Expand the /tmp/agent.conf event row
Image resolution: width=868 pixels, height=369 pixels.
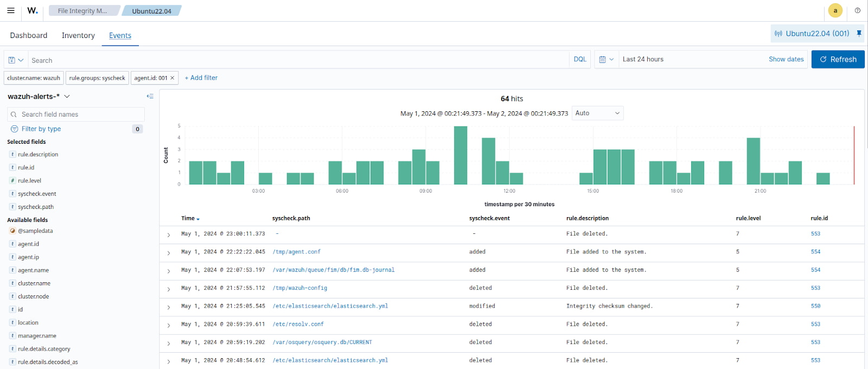pos(169,253)
